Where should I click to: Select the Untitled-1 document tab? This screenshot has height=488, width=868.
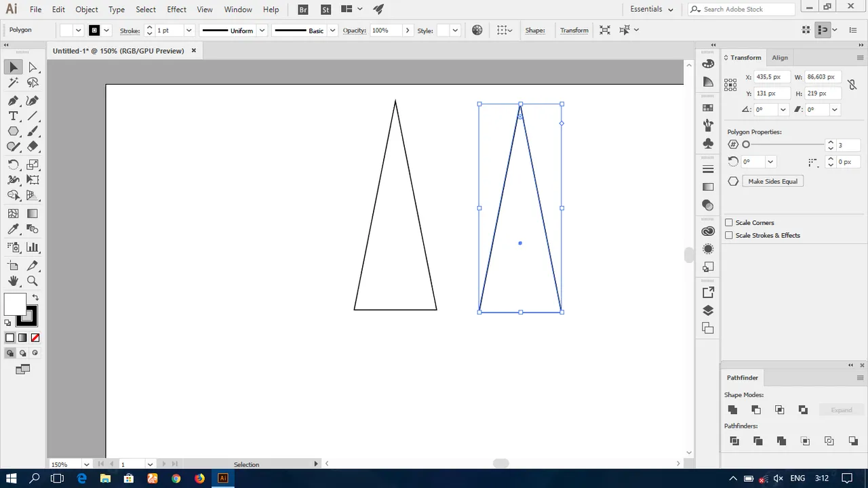click(118, 51)
